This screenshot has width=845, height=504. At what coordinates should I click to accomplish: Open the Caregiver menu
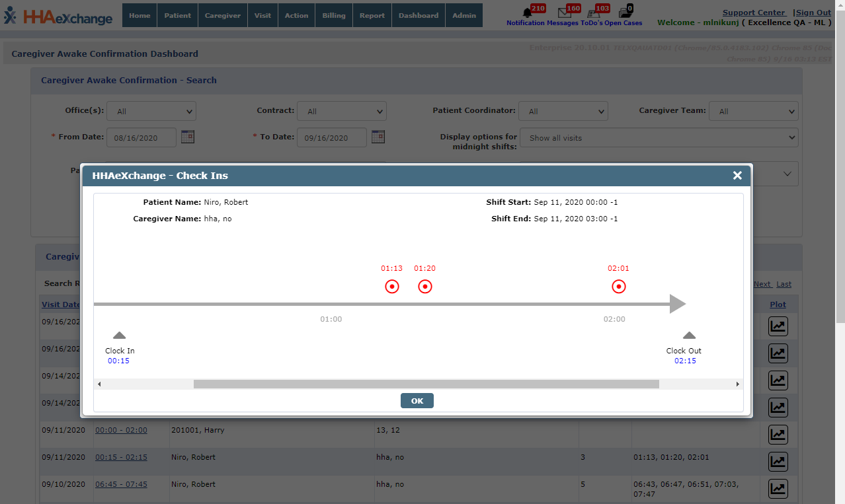pyautogui.click(x=223, y=15)
